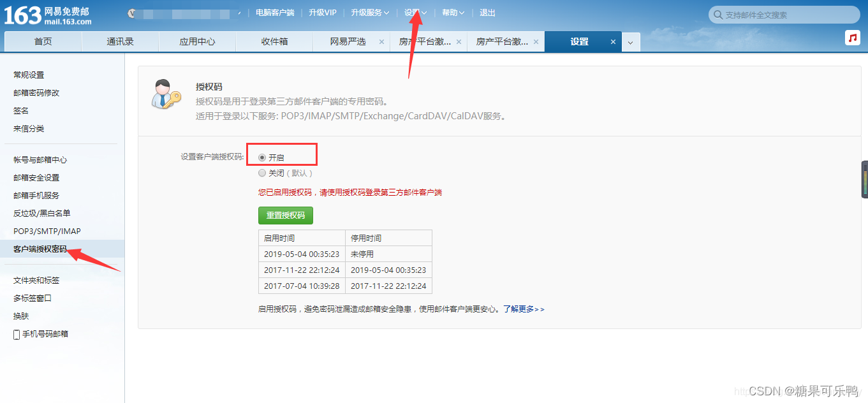Image resolution: width=868 pixels, height=403 pixels.
Task: Switch to the 收件箱 tab
Action: [x=274, y=41]
